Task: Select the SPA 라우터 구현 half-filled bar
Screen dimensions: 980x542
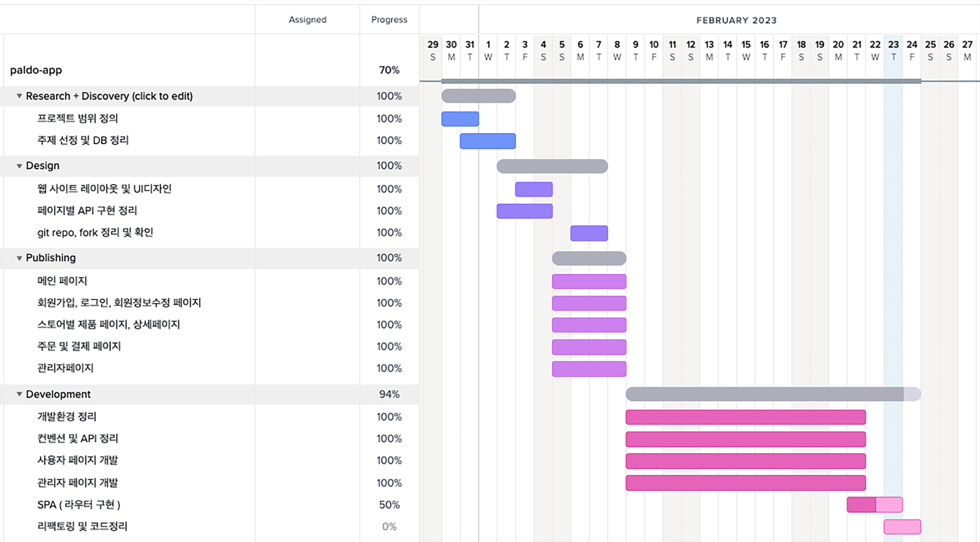Action: (874, 505)
